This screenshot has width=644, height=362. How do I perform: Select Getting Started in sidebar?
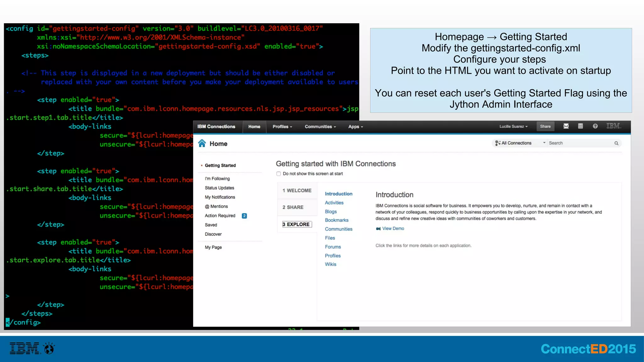pyautogui.click(x=220, y=165)
